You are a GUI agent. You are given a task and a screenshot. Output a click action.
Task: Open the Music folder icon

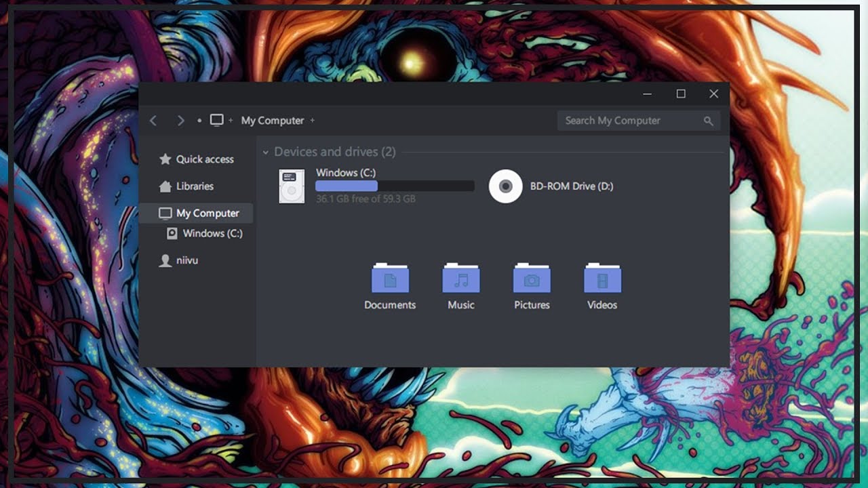(x=461, y=278)
